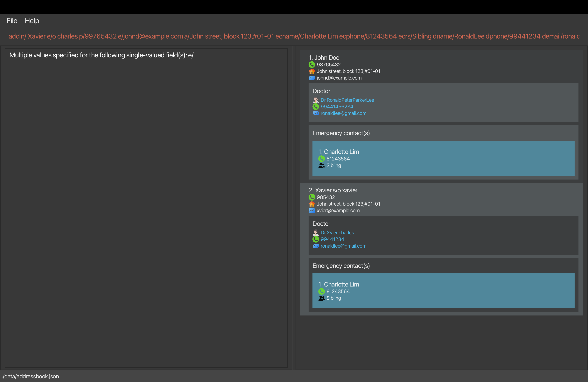Click the phone icon next to 99441456234

click(x=316, y=107)
